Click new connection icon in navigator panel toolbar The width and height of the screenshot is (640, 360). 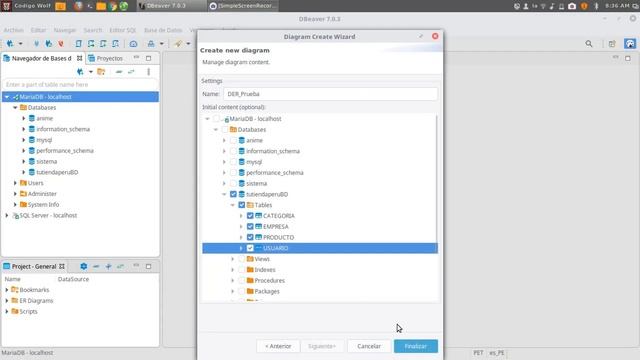[x=80, y=72]
